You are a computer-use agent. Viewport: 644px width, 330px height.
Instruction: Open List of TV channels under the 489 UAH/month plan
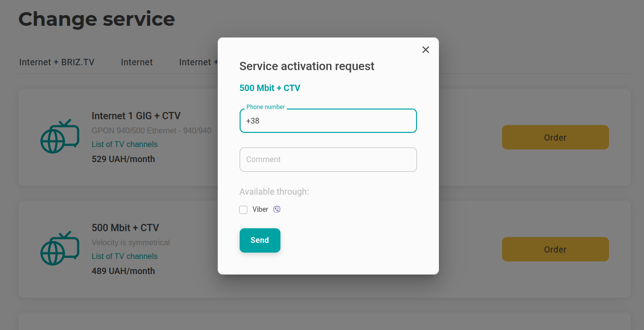click(124, 256)
